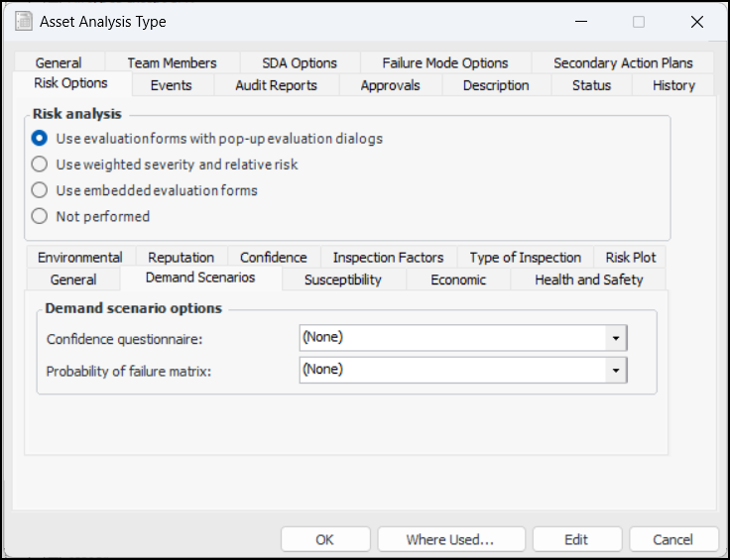Open the Risk Plot sub-tab
730x560 pixels.
tap(631, 257)
